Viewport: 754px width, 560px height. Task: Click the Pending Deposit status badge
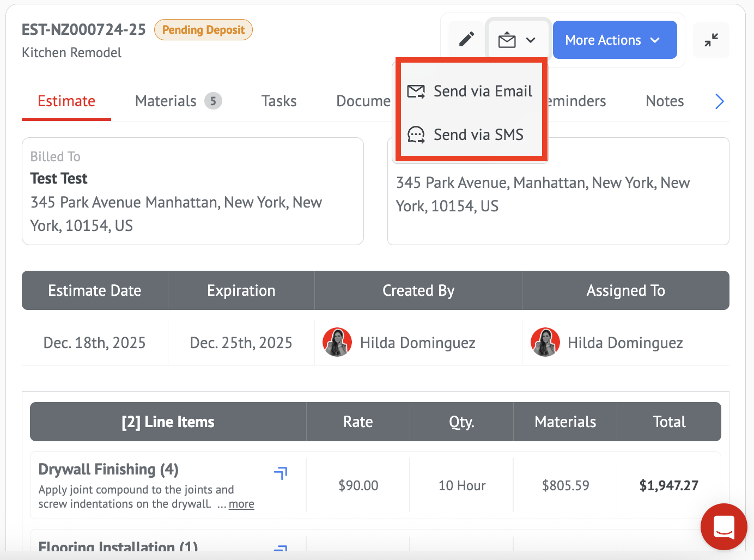tap(203, 30)
